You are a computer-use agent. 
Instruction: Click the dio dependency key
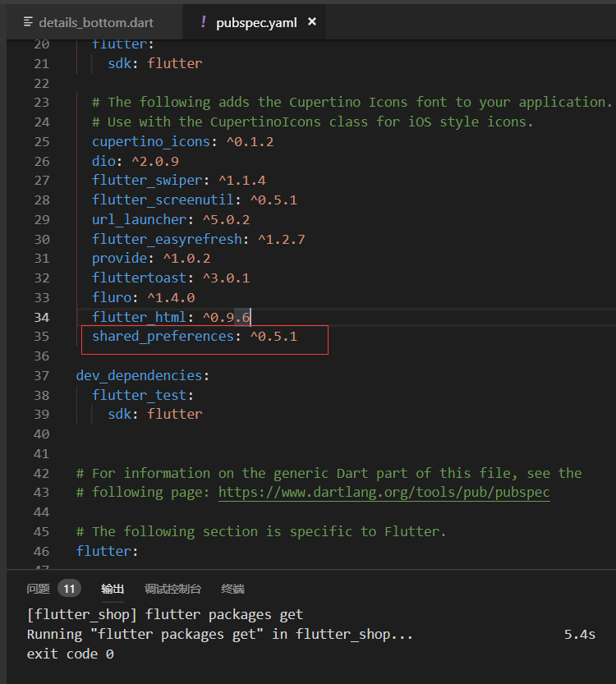tap(103, 161)
